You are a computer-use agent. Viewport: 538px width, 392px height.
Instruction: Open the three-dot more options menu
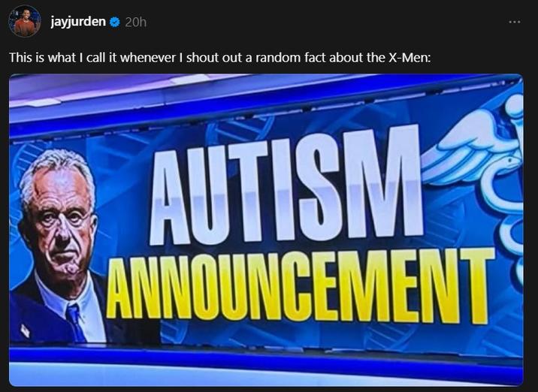[514, 22]
